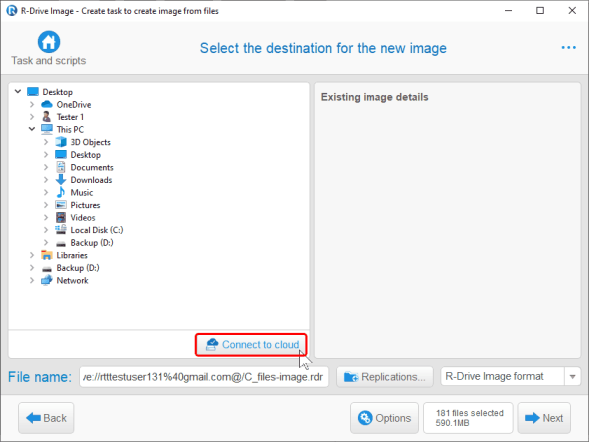
Task: Expand the Music folder
Action: click(46, 192)
